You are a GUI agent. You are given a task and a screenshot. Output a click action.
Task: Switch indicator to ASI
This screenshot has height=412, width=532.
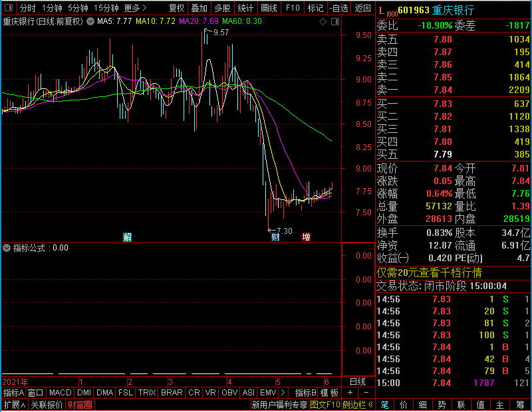click(x=248, y=393)
